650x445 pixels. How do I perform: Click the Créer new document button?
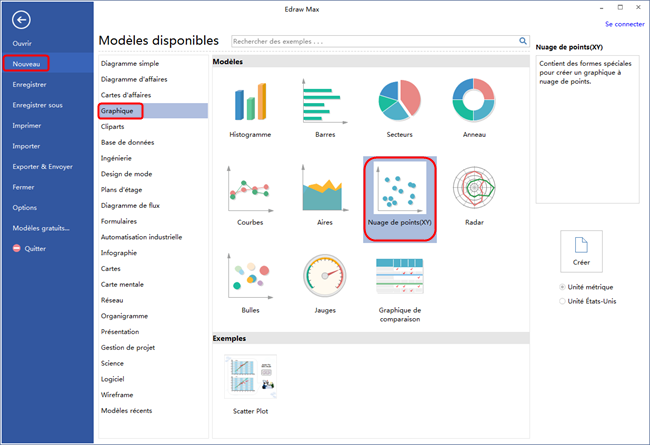(x=581, y=251)
